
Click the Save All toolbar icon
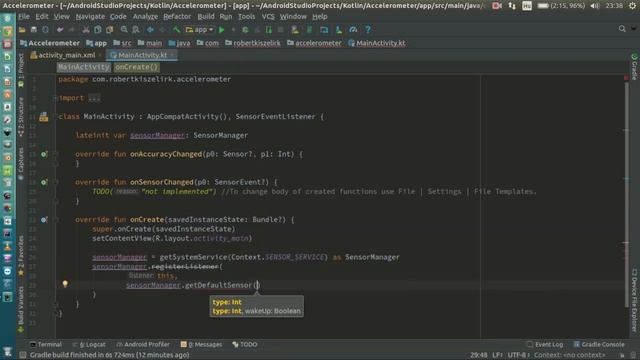pyautogui.click(x=33, y=30)
